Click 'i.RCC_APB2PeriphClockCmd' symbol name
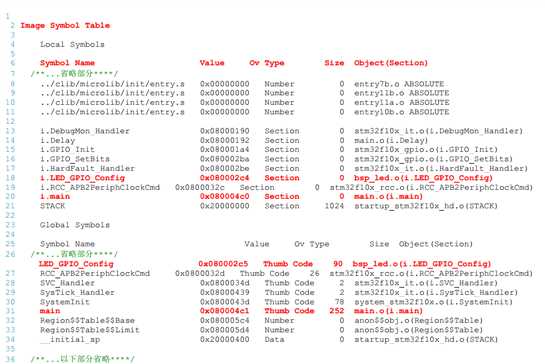 (x=100, y=187)
